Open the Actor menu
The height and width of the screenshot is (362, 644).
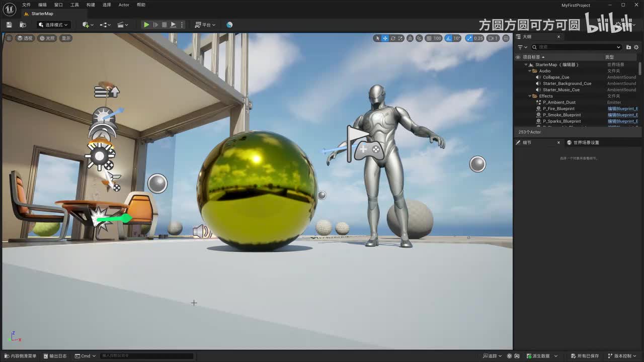coord(124,5)
